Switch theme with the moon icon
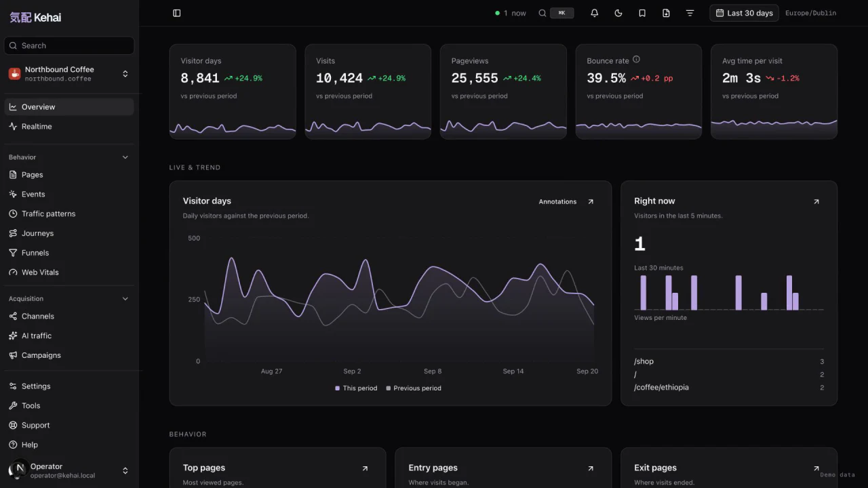 pyautogui.click(x=618, y=13)
